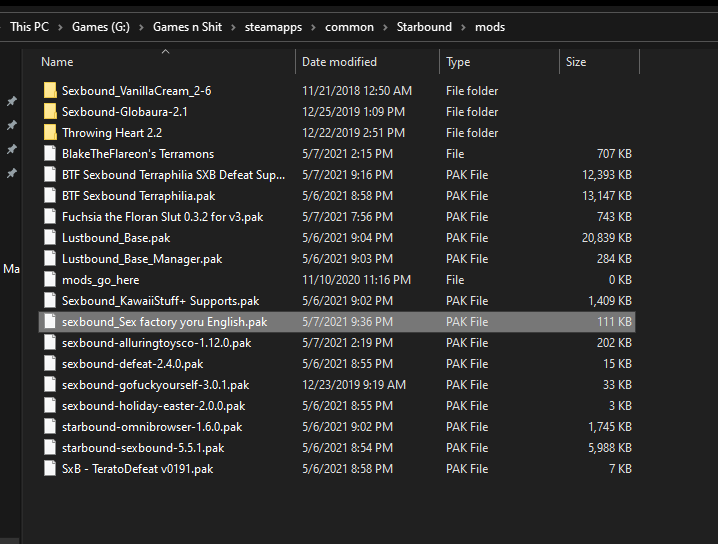Sort files by Type column header
Image resolution: width=718 pixels, height=544 pixels.
tap(500, 62)
